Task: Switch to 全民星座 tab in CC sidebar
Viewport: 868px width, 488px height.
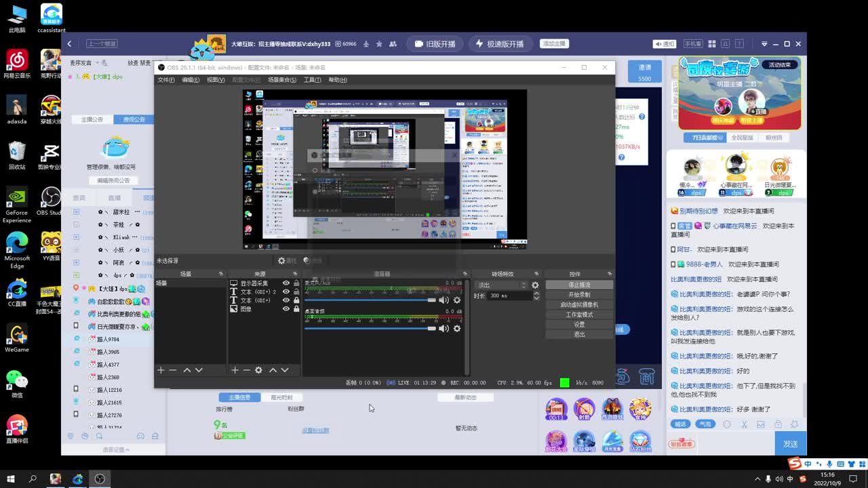Action: click(742, 138)
